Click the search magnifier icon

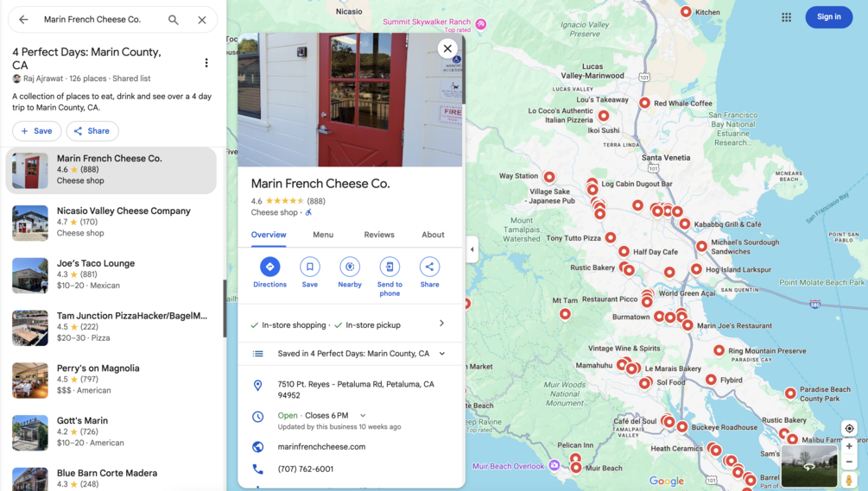174,20
